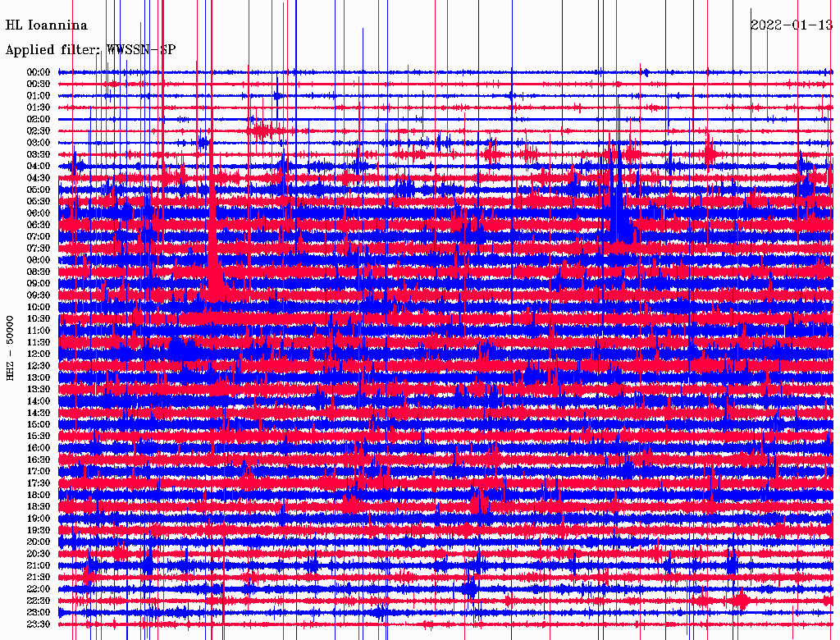
Task: Select the 07:30 time label
Action: point(39,249)
